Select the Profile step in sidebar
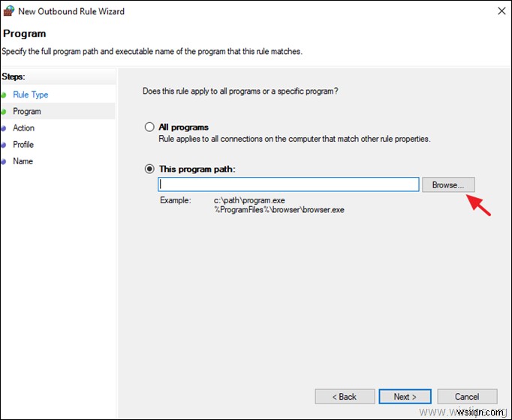Screen dimensions: 512x420 point(23,145)
